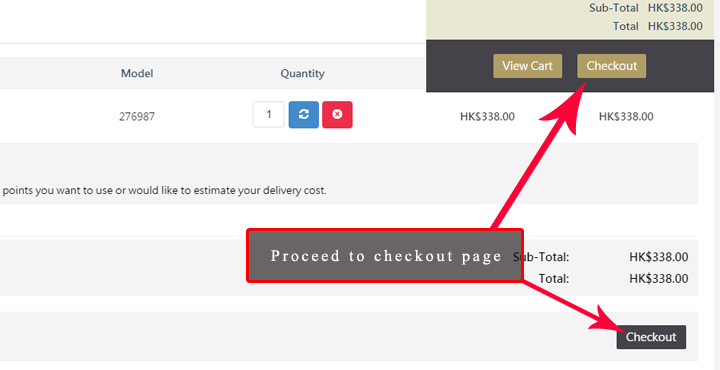Click the Proceed to checkout page annotation box
The width and height of the screenshot is (720, 370).
point(385,255)
